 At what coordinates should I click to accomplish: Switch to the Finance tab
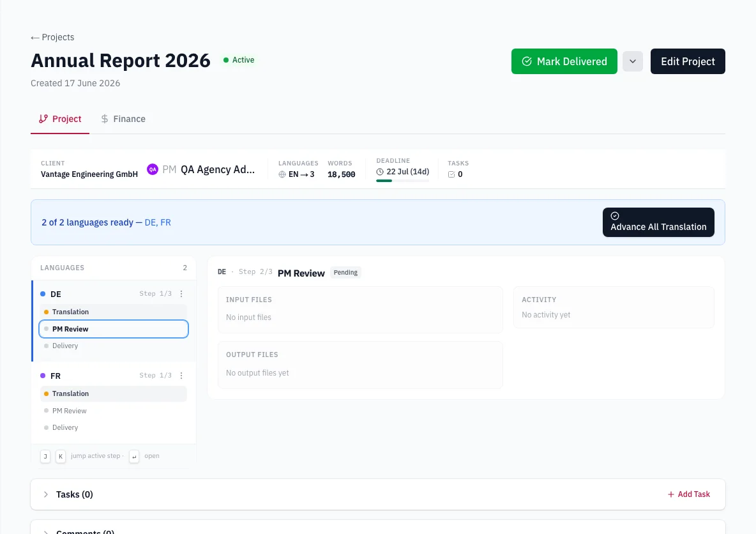[x=123, y=119]
